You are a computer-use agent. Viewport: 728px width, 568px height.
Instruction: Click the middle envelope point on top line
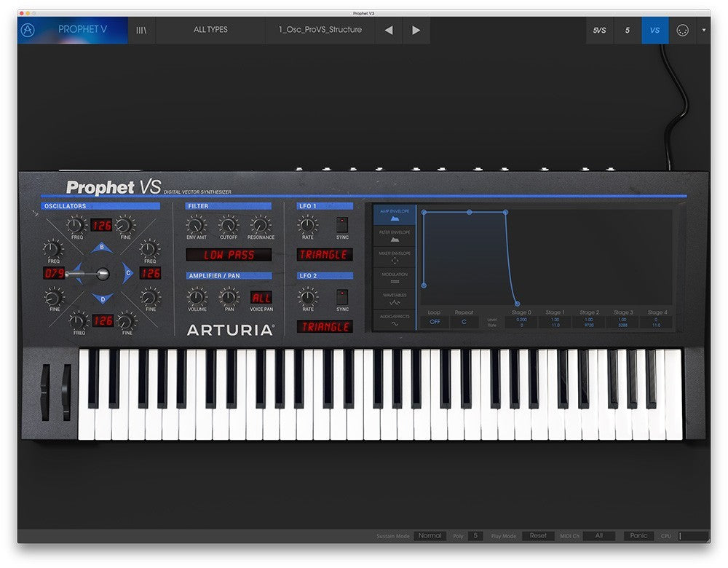[x=470, y=212]
